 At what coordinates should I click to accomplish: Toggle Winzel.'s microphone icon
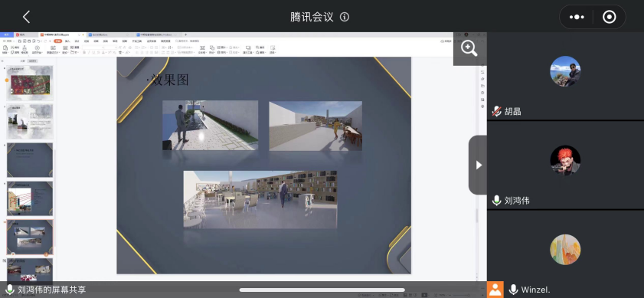pyautogui.click(x=513, y=290)
